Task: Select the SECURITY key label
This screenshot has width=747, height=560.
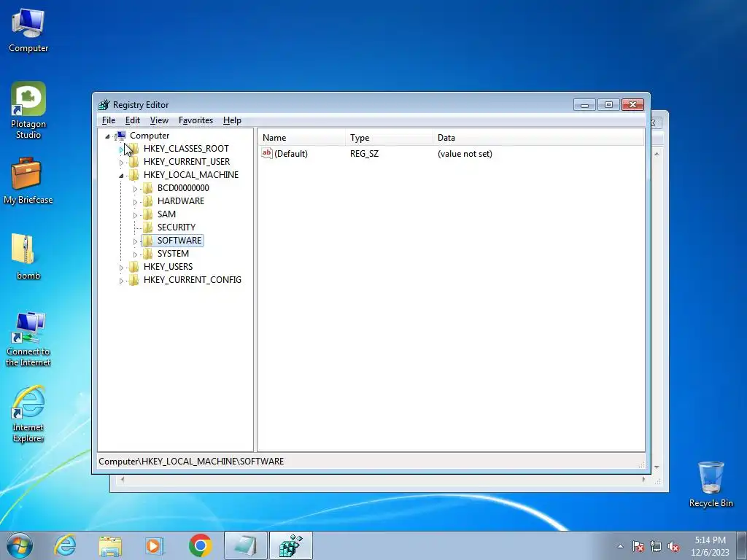Action: tap(177, 227)
